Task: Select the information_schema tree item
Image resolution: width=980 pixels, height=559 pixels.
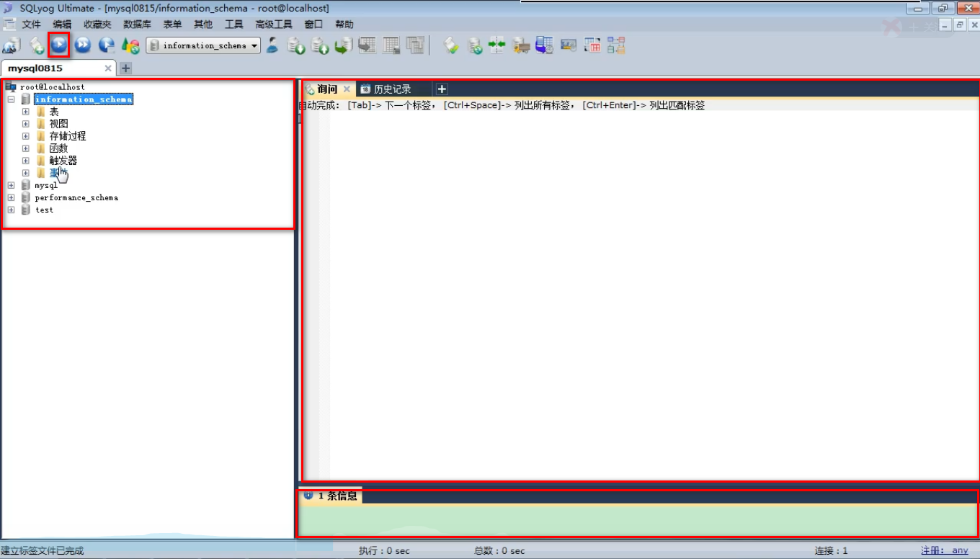Action: click(x=84, y=99)
